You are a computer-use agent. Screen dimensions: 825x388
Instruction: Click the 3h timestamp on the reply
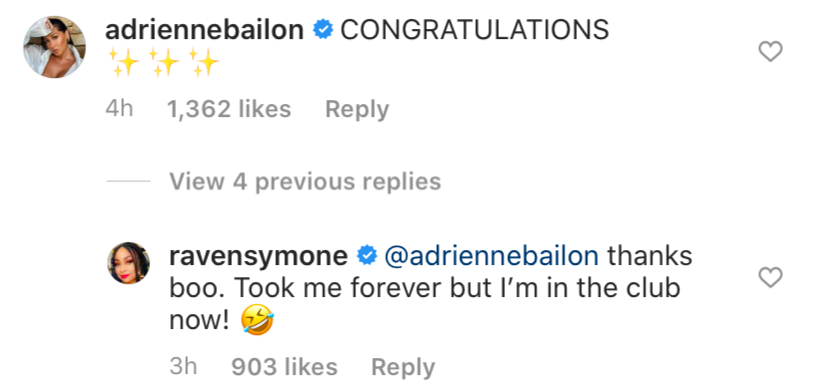(183, 367)
